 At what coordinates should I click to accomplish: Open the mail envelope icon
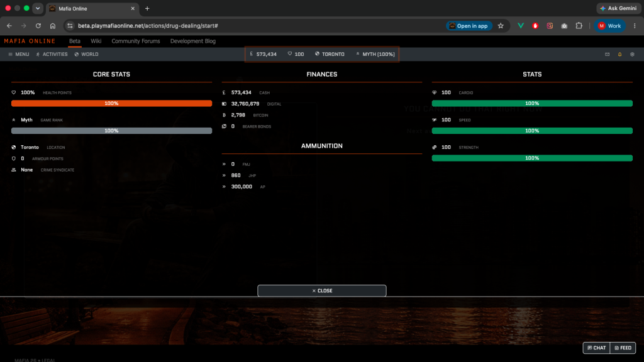(607, 54)
